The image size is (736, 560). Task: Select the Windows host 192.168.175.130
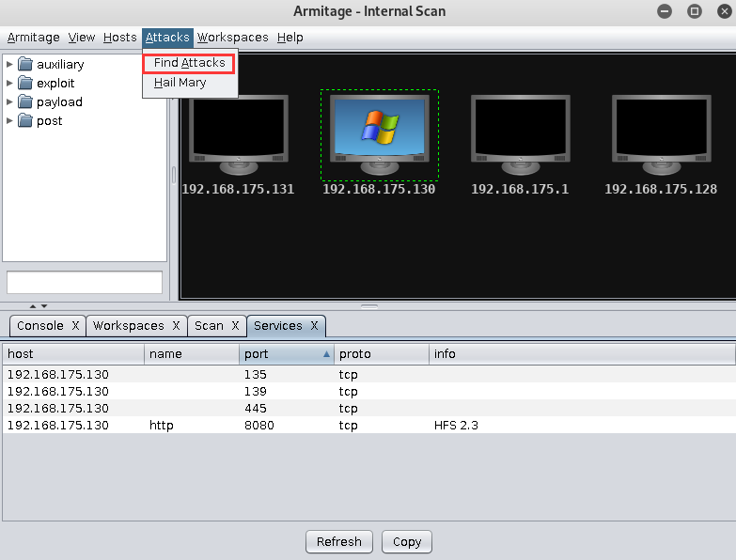(379, 136)
